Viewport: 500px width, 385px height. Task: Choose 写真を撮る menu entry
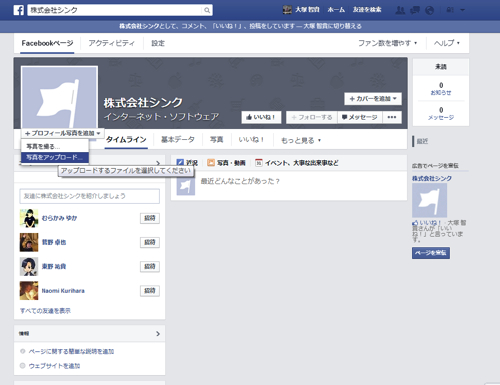55,146
